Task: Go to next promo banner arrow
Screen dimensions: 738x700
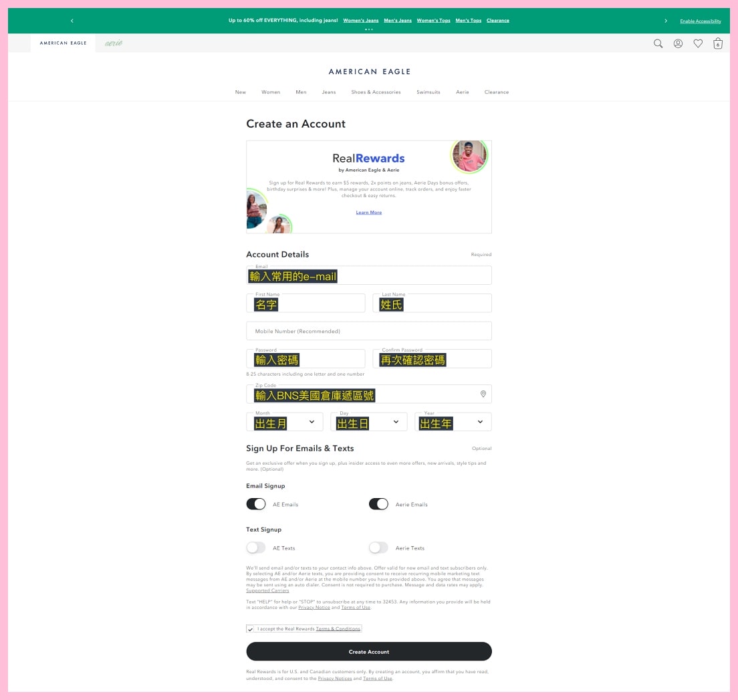Action: (666, 21)
